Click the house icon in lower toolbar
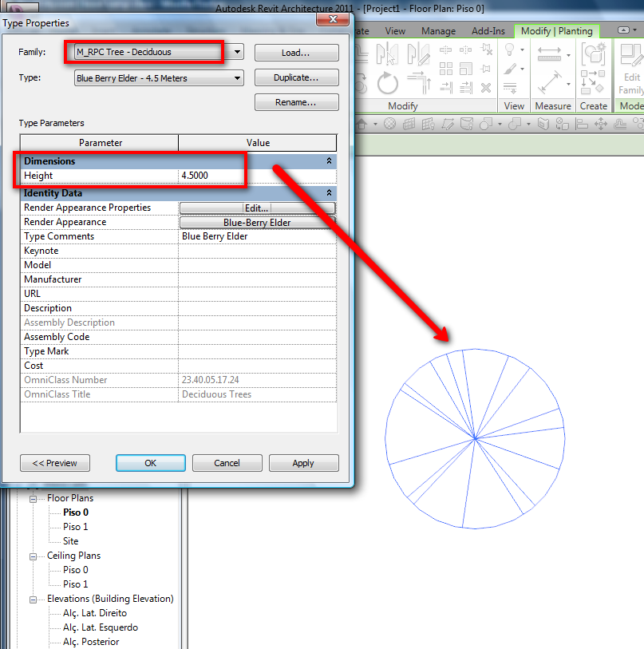Screen dimensions: 644x649 (x=362, y=124)
